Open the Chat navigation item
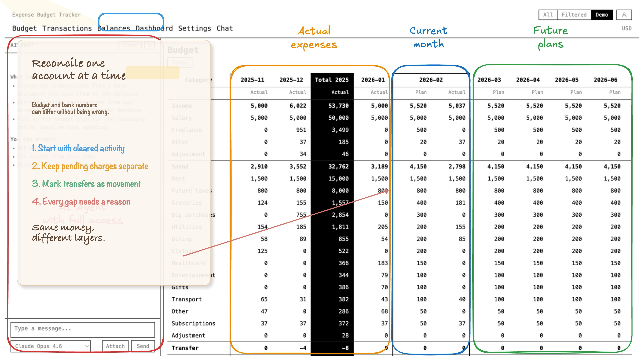 (224, 28)
